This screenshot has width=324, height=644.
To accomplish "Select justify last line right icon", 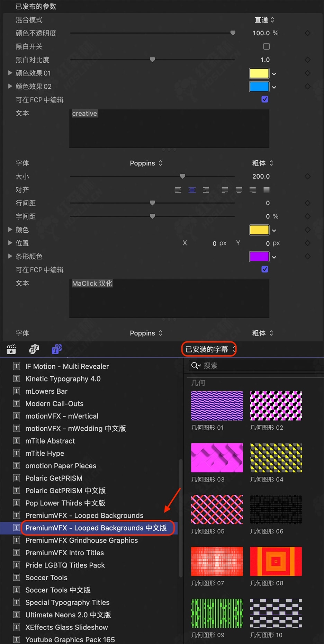I will coord(253,190).
